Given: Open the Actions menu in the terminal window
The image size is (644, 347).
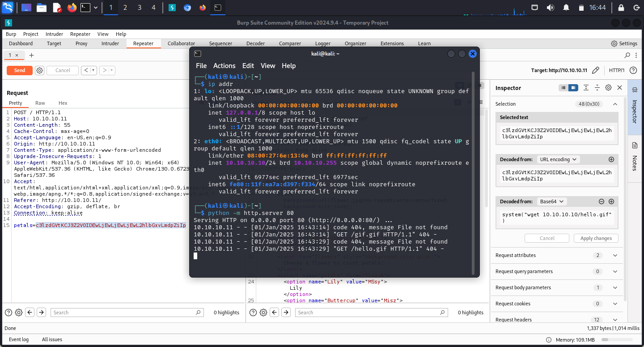Looking at the screenshot, I should (x=224, y=65).
